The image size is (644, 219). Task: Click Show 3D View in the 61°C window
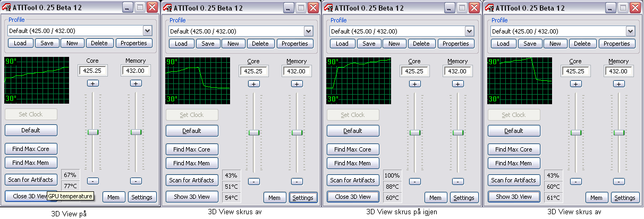pos(514,197)
